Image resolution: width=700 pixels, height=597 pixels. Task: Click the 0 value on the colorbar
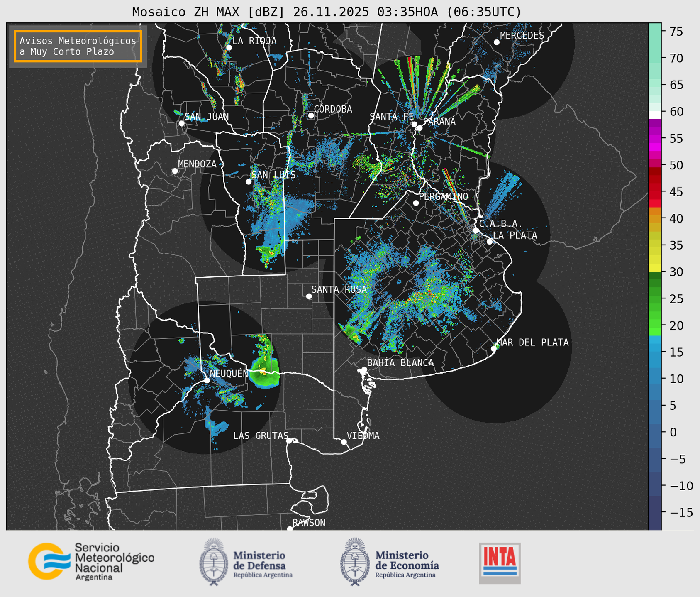coord(673,432)
